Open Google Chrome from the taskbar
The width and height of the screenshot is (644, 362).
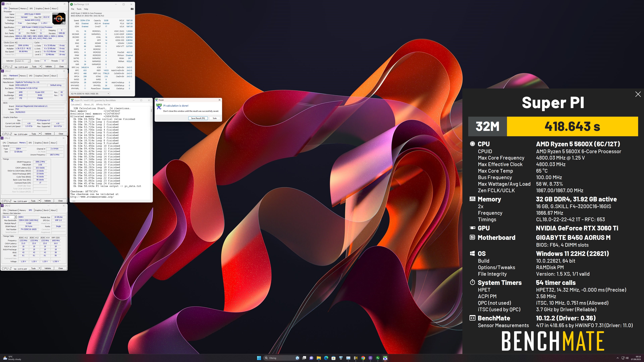pos(363,358)
